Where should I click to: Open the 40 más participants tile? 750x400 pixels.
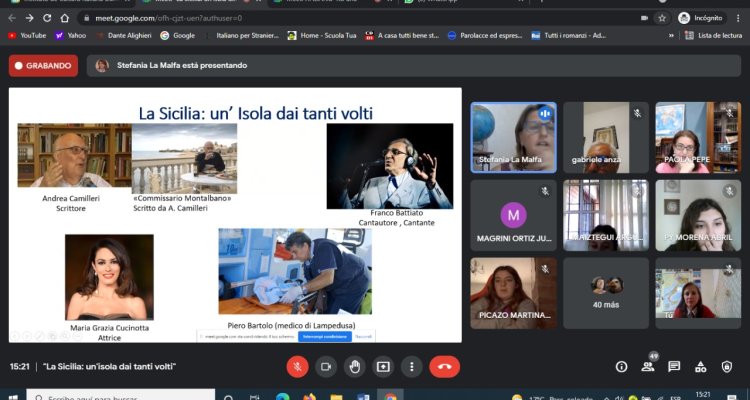606,293
